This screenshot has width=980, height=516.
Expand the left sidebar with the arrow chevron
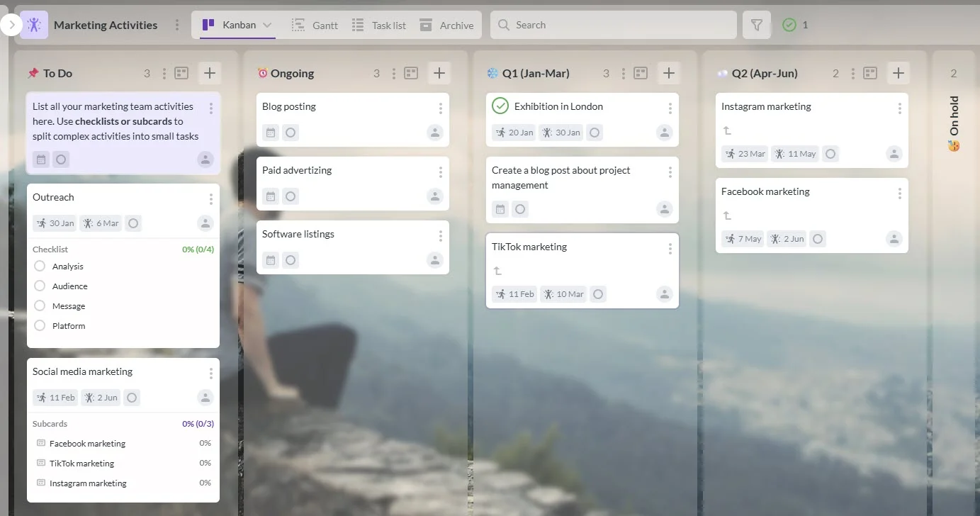(x=11, y=23)
